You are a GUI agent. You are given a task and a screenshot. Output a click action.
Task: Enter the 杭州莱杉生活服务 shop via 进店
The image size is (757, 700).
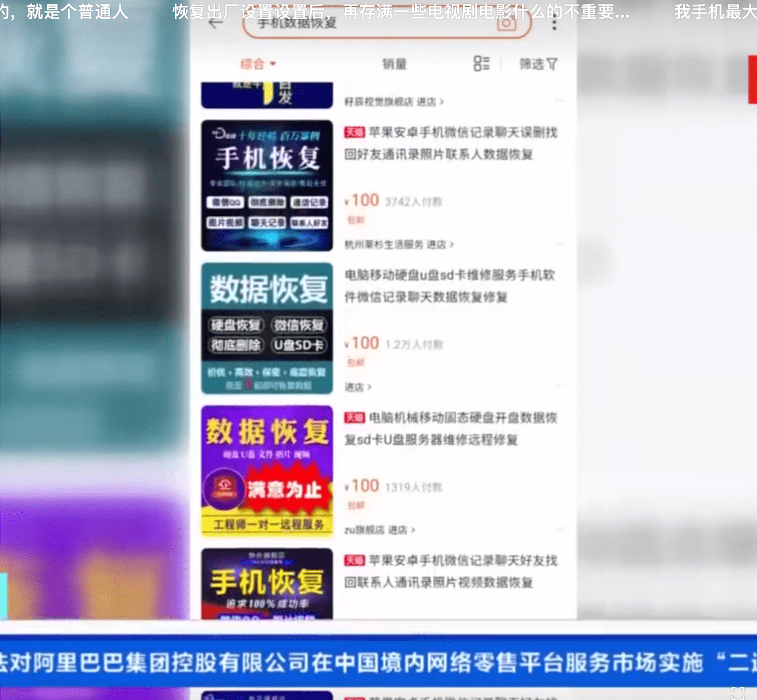[x=440, y=244]
